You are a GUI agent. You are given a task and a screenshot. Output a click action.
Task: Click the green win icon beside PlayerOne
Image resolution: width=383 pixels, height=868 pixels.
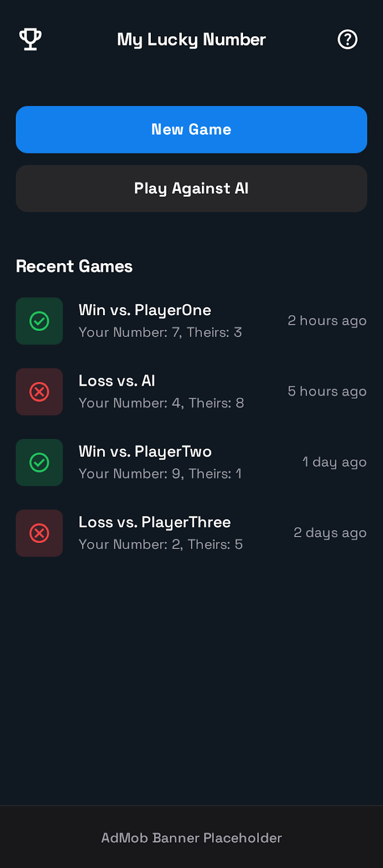tap(39, 321)
